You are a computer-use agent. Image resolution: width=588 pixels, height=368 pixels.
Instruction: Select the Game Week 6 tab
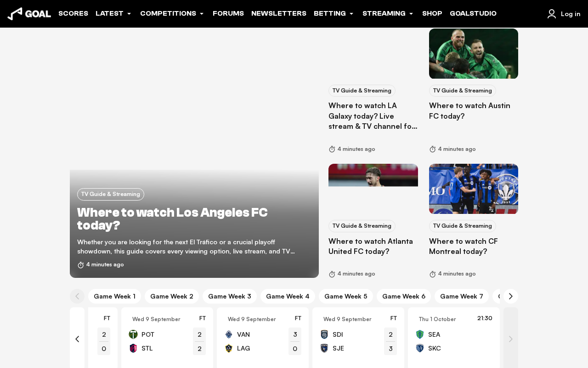[404, 296]
